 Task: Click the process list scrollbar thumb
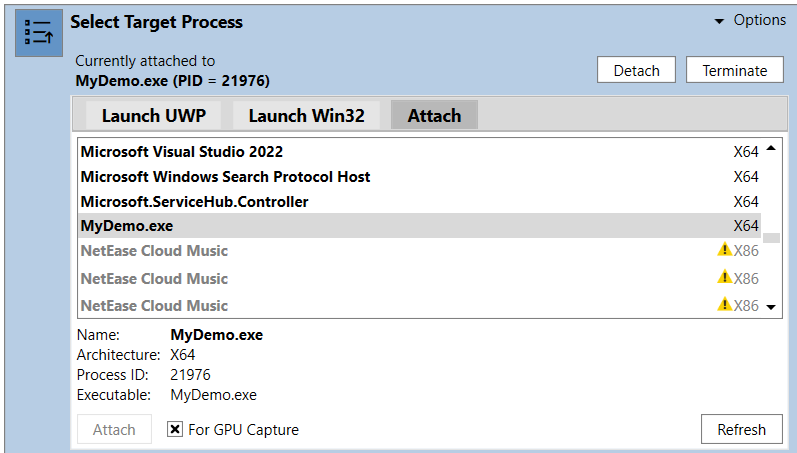tap(771, 238)
